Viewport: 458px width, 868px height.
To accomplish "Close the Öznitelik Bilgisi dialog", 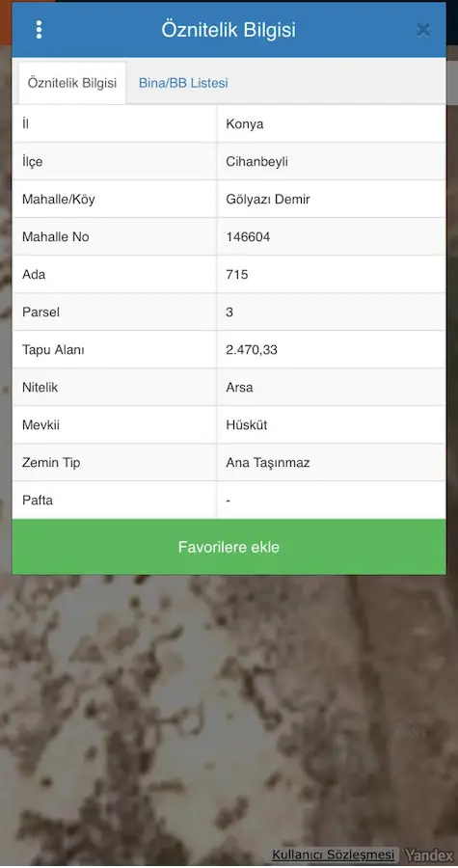I will click(x=423, y=30).
